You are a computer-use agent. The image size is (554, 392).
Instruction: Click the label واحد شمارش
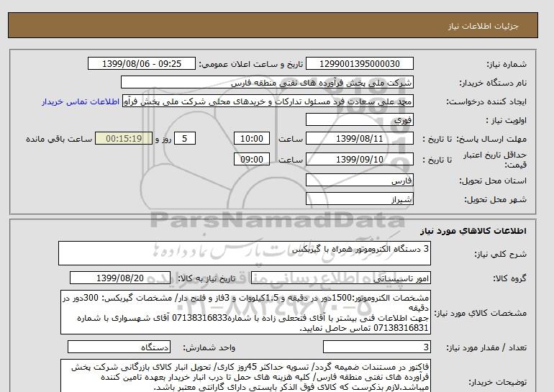(209, 348)
